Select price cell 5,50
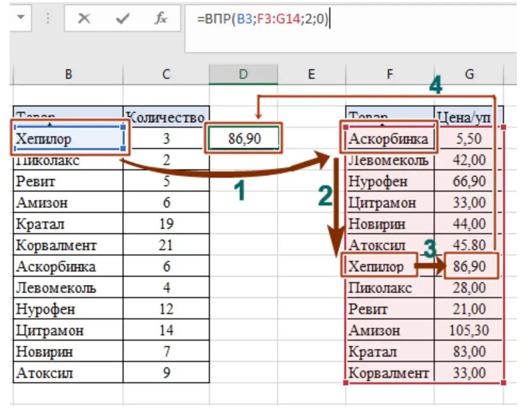Image resolution: width=520 pixels, height=420 pixels. click(x=468, y=138)
